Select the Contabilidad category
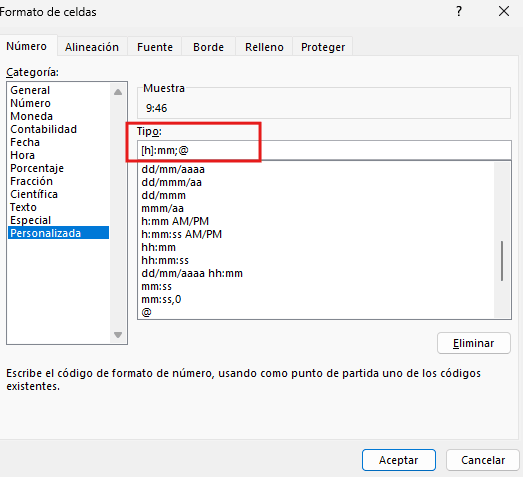This screenshot has width=523, height=477. click(x=59, y=129)
